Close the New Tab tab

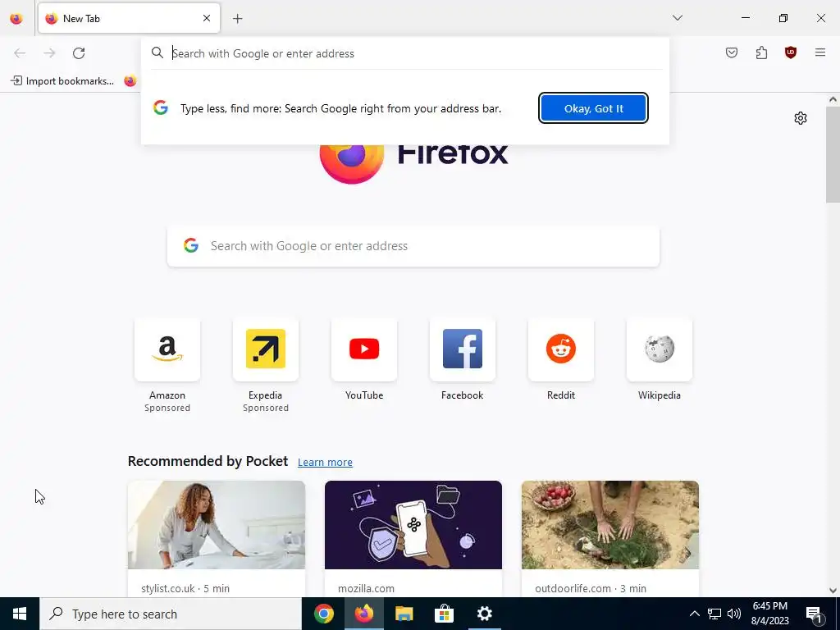207,18
